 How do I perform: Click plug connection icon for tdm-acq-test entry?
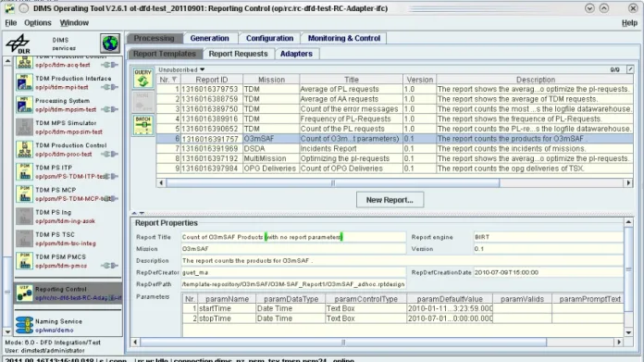(x=110, y=65)
